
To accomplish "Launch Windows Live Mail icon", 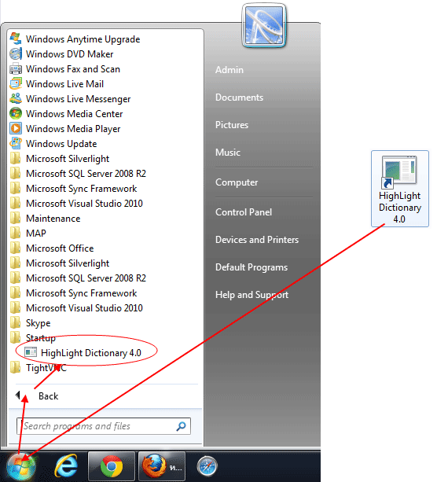I will pos(16,84).
